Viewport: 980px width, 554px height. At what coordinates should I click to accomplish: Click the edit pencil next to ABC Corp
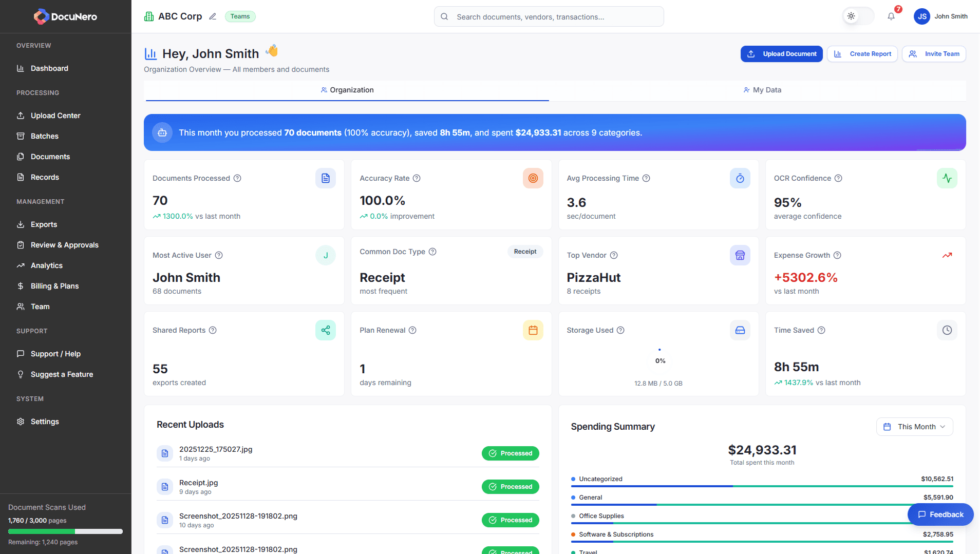(x=213, y=16)
